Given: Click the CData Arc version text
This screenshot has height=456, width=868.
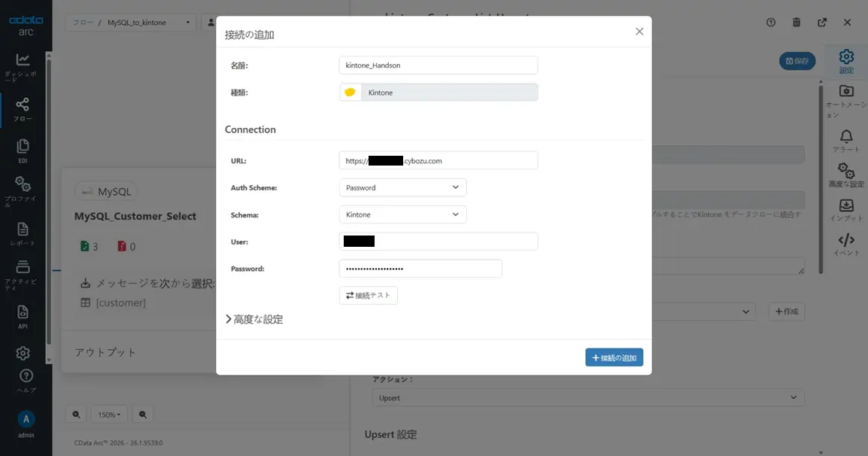Looking at the screenshot, I should (x=118, y=442).
